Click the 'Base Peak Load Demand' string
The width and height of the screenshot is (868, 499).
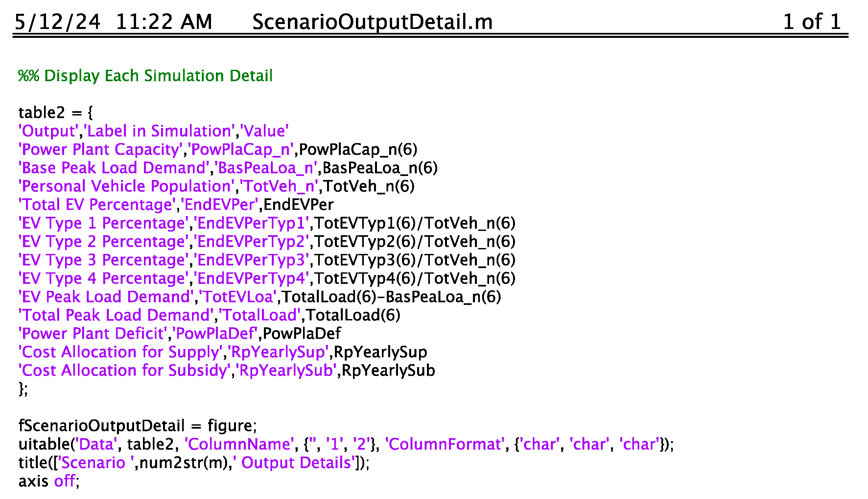pyautogui.click(x=114, y=168)
